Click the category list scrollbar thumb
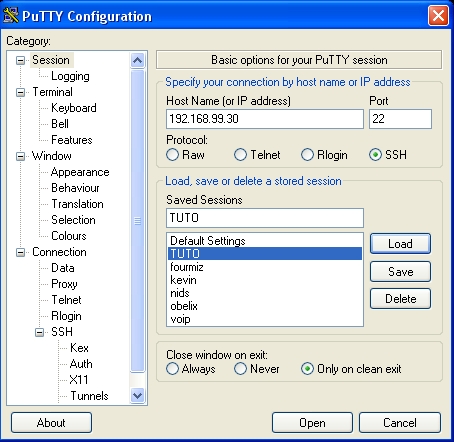Viewport: 454px width, 442px height. pos(137,221)
